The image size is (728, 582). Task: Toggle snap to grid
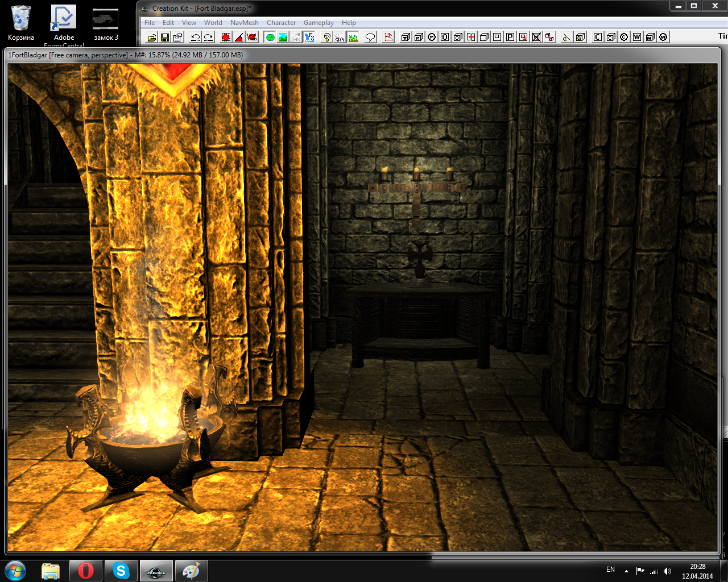pyautogui.click(x=226, y=37)
